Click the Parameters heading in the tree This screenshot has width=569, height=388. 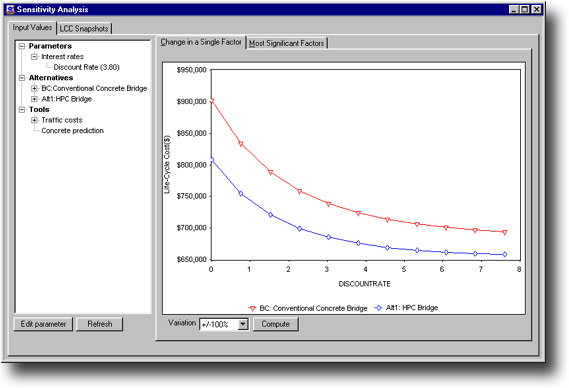[x=50, y=46]
